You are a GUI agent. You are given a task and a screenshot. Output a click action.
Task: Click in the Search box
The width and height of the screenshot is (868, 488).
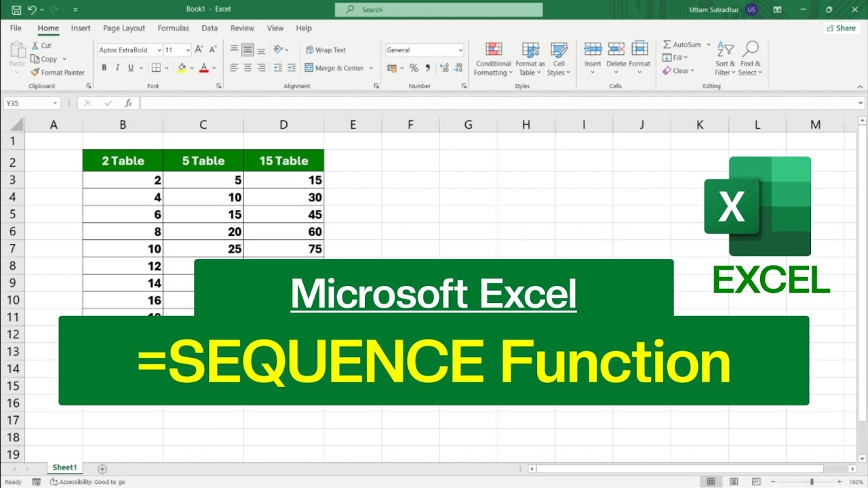point(439,9)
